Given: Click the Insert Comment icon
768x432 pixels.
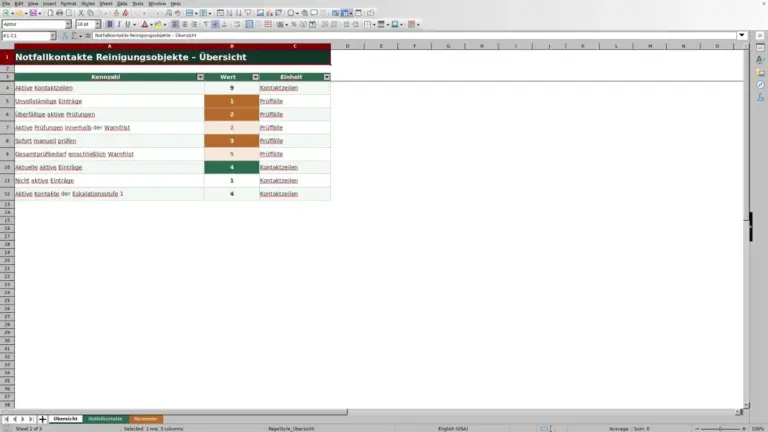Looking at the screenshot, I should pyautogui.click(x=314, y=13).
